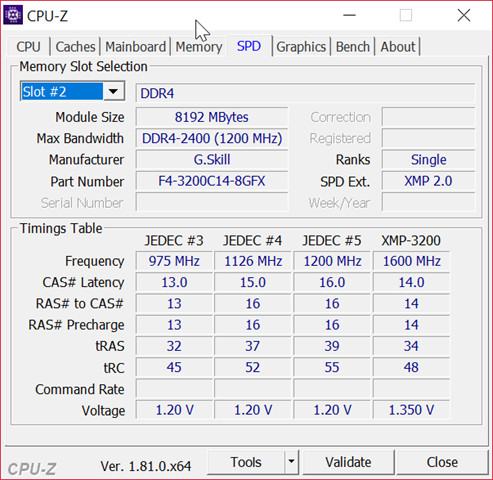493x480 pixels.
Task: Click the 975 MHz frequency cell
Action: (x=174, y=261)
